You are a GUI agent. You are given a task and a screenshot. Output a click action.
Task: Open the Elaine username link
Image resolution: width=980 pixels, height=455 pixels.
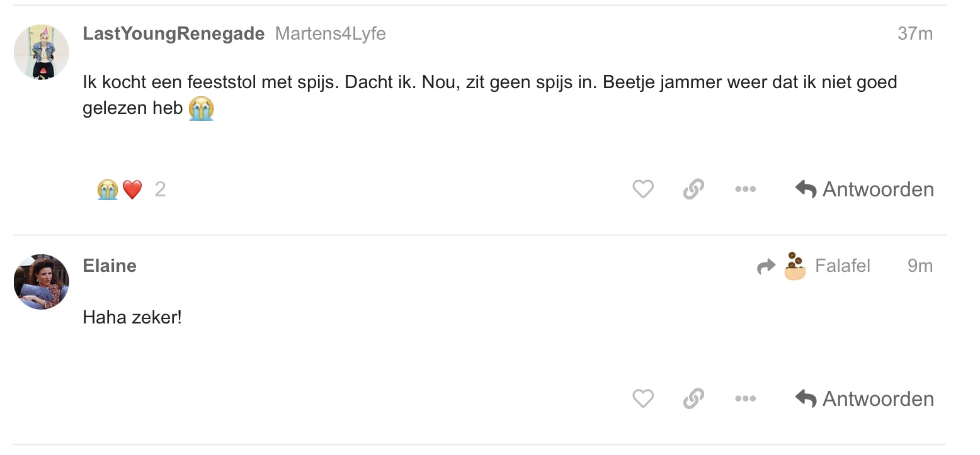click(x=110, y=266)
